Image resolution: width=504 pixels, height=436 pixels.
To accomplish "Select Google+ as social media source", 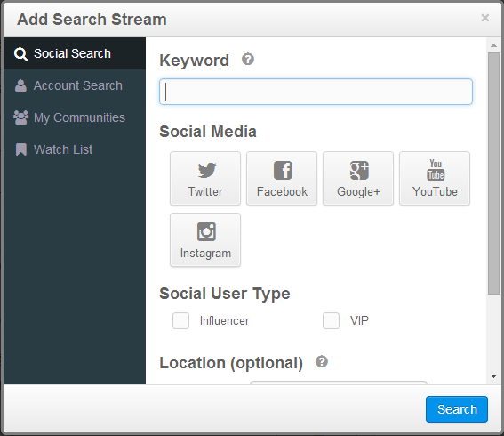I will [x=358, y=179].
